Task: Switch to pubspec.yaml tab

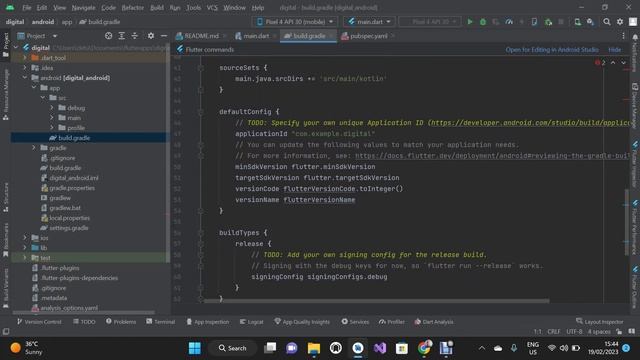Action: [x=368, y=36]
